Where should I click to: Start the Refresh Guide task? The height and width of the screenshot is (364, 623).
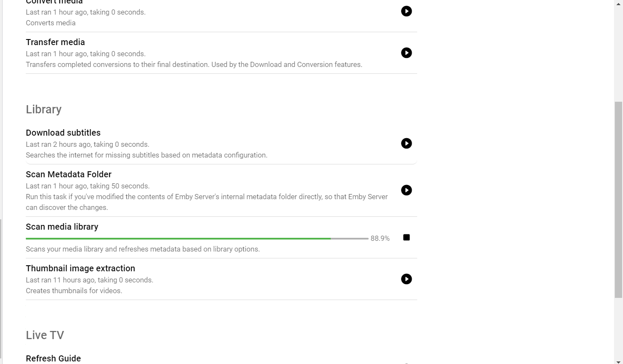406,363
